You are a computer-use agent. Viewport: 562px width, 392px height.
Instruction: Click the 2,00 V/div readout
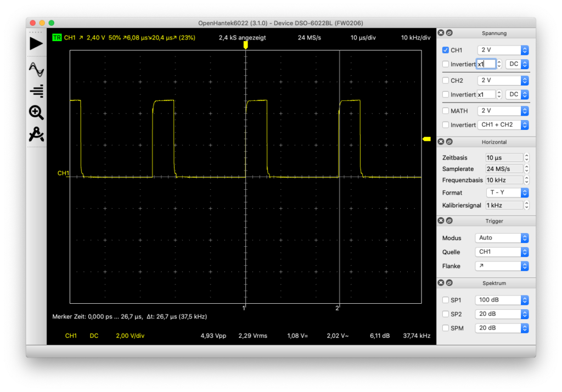(130, 336)
